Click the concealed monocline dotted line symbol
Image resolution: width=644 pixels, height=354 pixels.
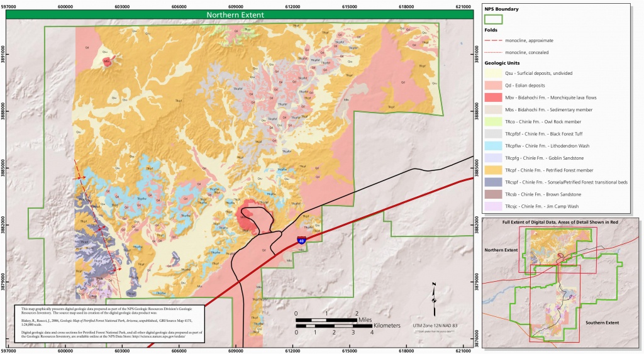(493, 52)
